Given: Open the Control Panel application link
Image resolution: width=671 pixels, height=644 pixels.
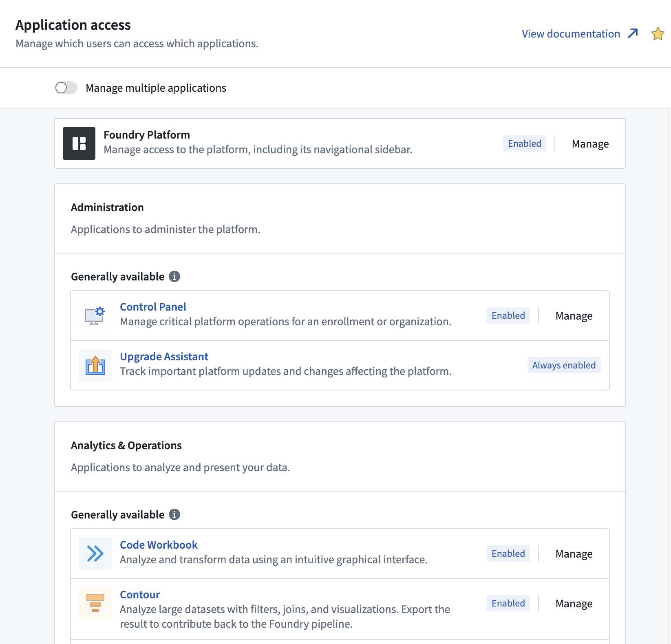Looking at the screenshot, I should click(x=153, y=307).
